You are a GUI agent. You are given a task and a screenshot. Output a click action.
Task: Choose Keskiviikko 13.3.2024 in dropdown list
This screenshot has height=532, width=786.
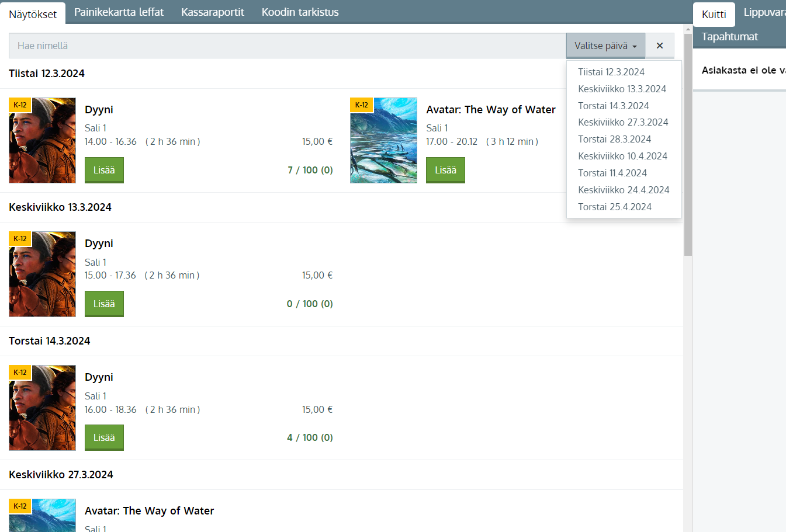click(x=622, y=89)
